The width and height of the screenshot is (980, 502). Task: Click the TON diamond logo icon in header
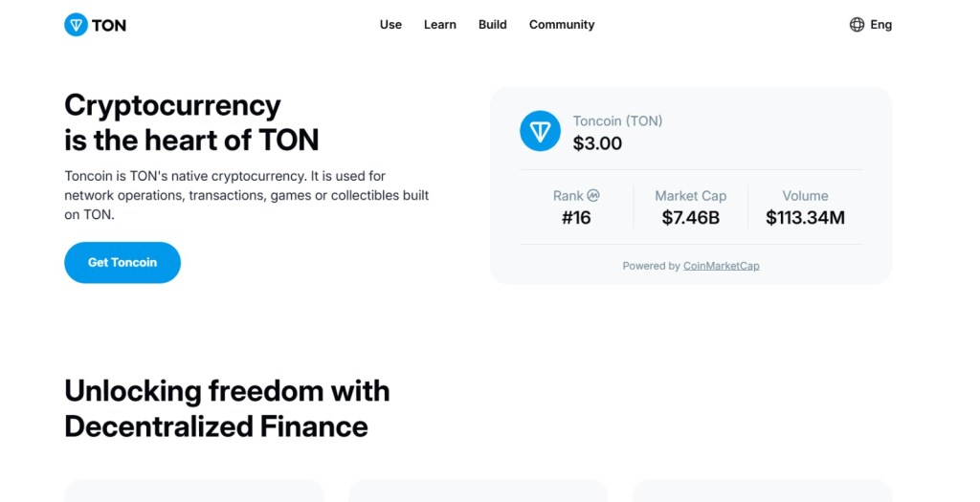coord(76,25)
